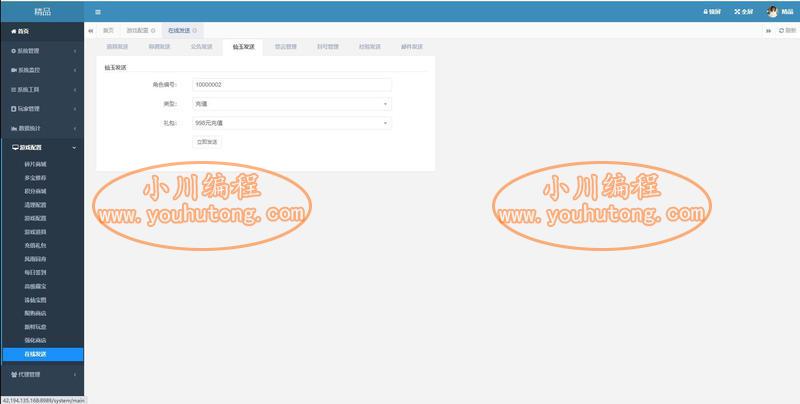The height and width of the screenshot is (404, 800).
Task: Click the 锁屏 lock screen icon
Action: click(x=706, y=12)
